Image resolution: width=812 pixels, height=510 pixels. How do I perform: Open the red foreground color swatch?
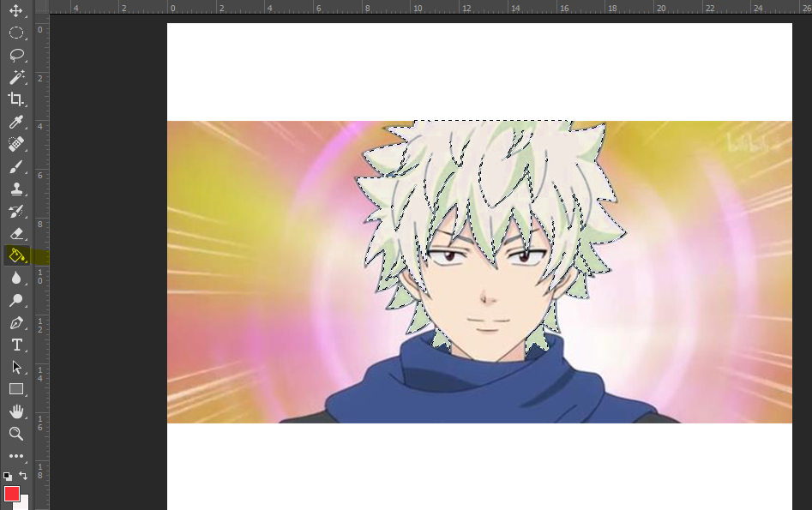coord(12,494)
